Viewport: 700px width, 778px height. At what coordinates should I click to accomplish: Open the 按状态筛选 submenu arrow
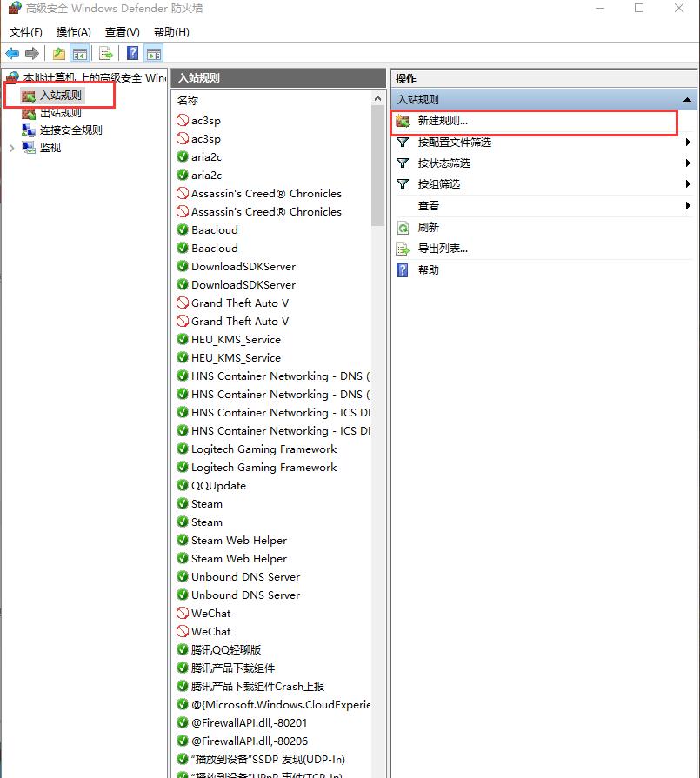688,163
